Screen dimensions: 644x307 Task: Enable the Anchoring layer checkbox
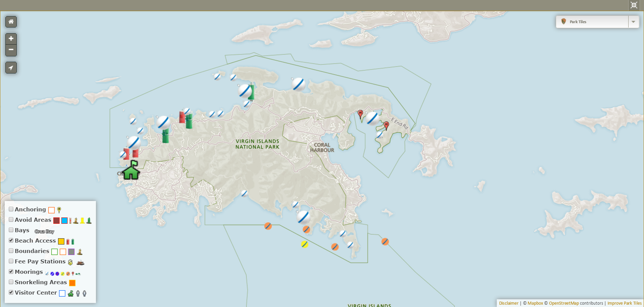11,209
